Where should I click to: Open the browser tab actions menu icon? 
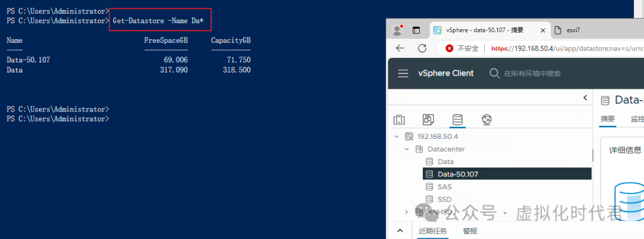pos(416,30)
